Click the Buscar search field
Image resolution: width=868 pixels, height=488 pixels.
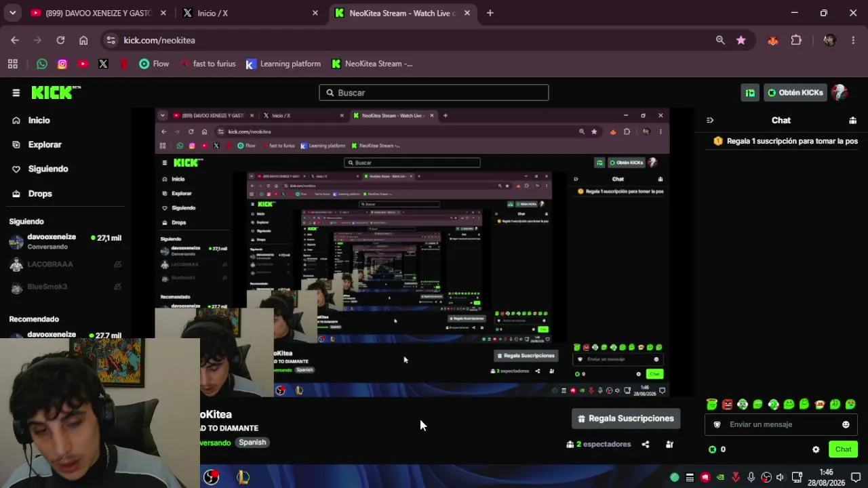434,93
